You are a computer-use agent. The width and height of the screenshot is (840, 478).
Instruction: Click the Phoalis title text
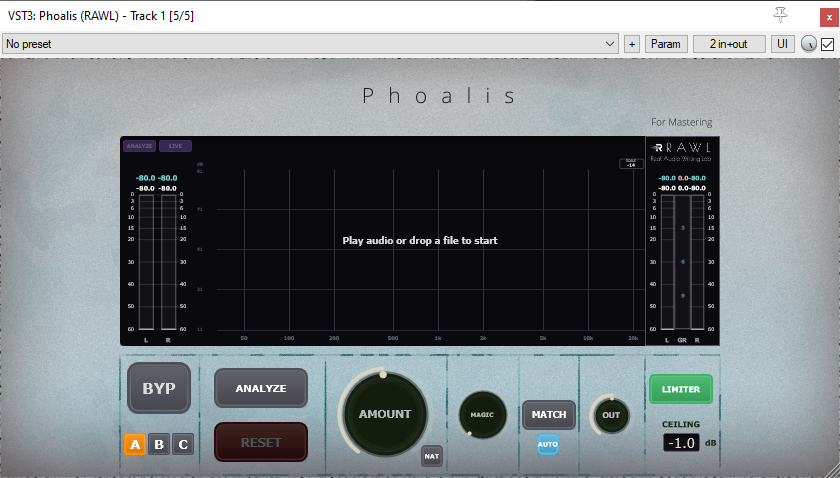pyautogui.click(x=439, y=96)
